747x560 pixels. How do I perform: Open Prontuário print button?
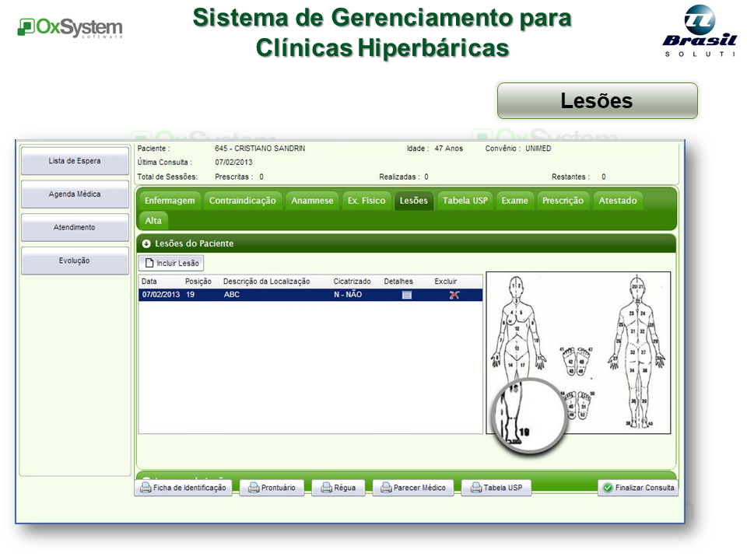pyautogui.click(x=272, y=488)
